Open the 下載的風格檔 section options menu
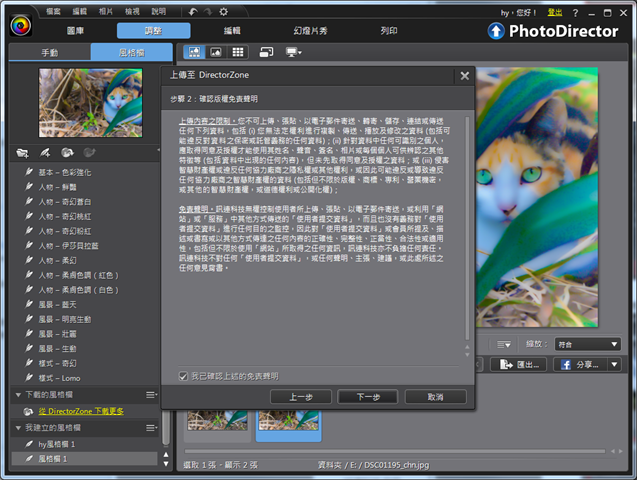The image size is (637, 480). (x=151, y=395)
